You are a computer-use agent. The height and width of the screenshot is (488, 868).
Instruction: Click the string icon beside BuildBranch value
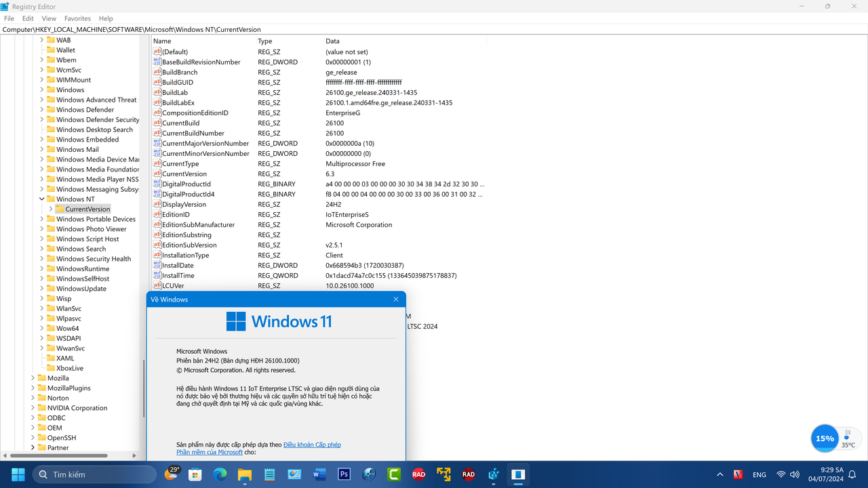157,72
